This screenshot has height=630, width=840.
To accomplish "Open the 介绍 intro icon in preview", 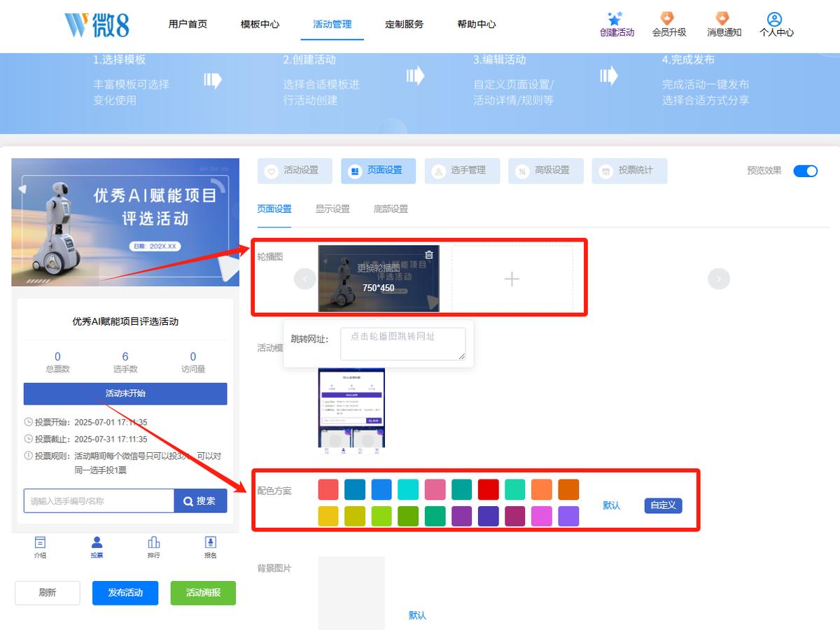I will point(40,542).
